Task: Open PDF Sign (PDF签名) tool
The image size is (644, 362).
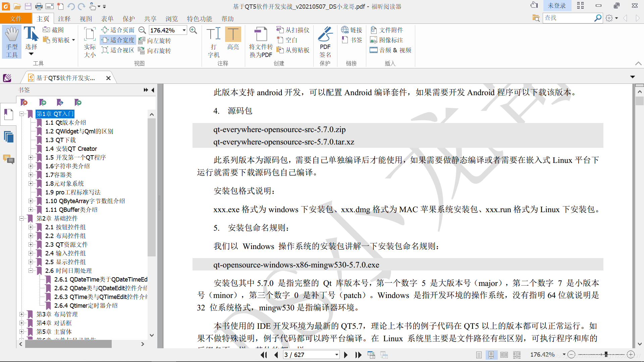Action: [325, 42]
